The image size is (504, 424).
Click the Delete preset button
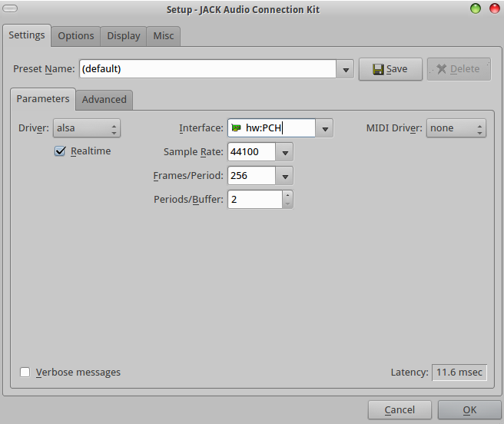coord(459,69)
